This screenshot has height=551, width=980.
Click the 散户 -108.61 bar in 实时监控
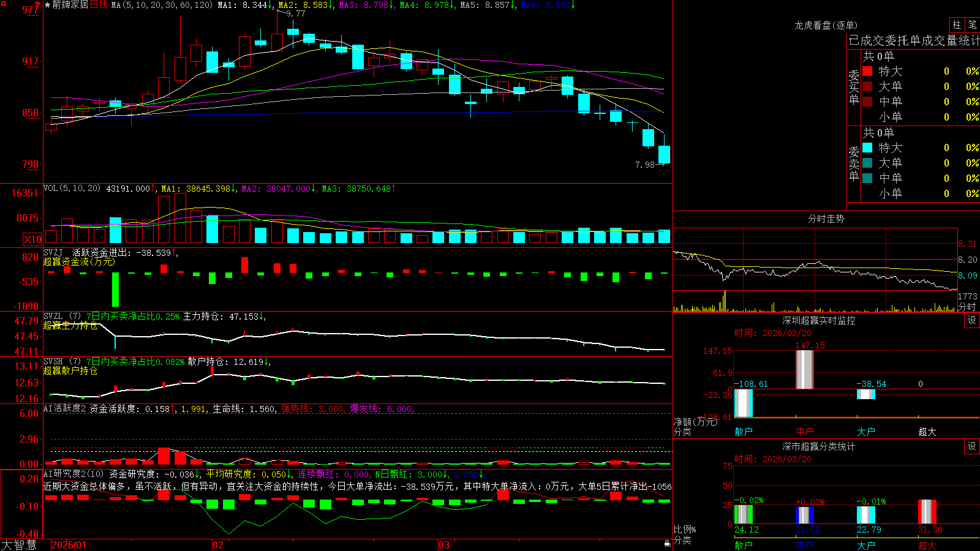(x=744, y=403)
